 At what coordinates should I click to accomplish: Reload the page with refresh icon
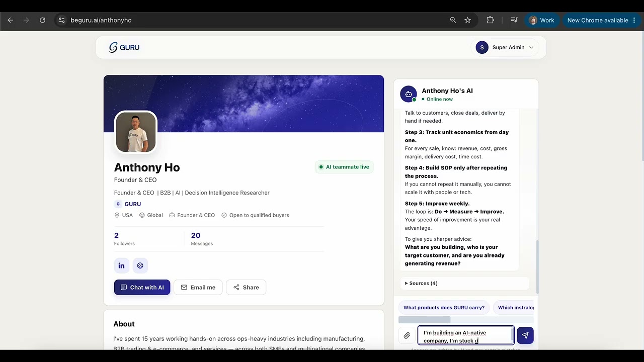(43, 20)
